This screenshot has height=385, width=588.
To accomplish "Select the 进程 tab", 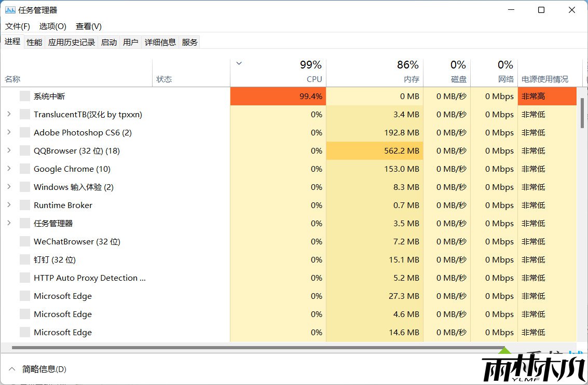I will click(12, 42).
